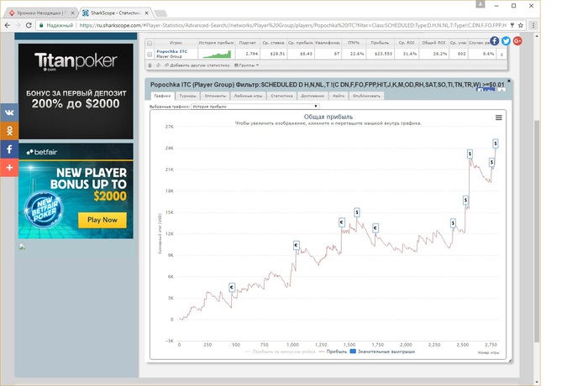Click the topmost $ marker near 24.5K
The width and height of the screenshot is (588, 386).
(x=496, y=143)
